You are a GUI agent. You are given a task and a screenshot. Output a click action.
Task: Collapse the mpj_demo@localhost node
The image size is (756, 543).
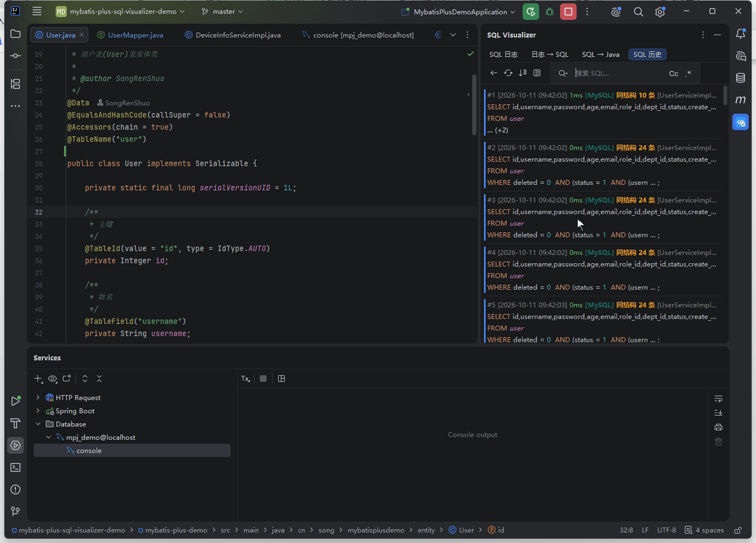click(x=49, y=437)
